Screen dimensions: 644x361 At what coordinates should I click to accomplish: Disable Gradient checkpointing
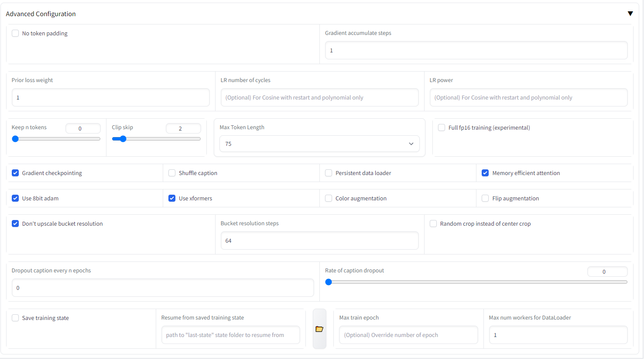[15, 173]
